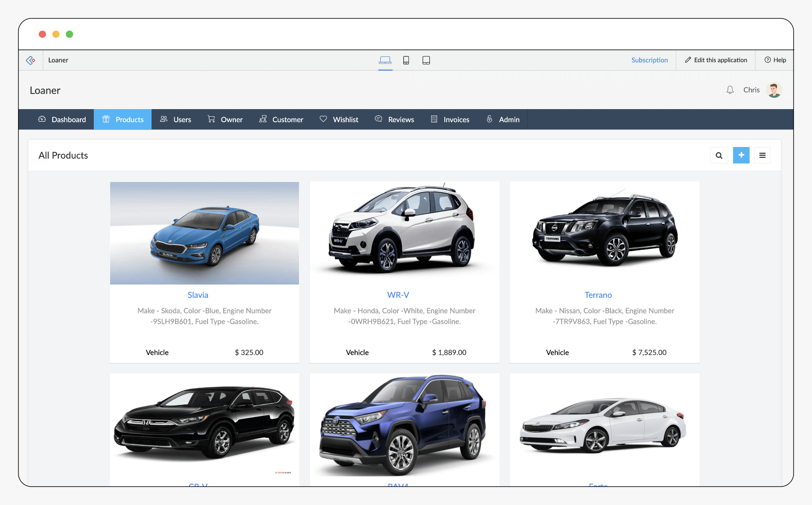Viewport: 812px width, 505px height.
Task: Click the All Products heading
Action: coord(63,156)
